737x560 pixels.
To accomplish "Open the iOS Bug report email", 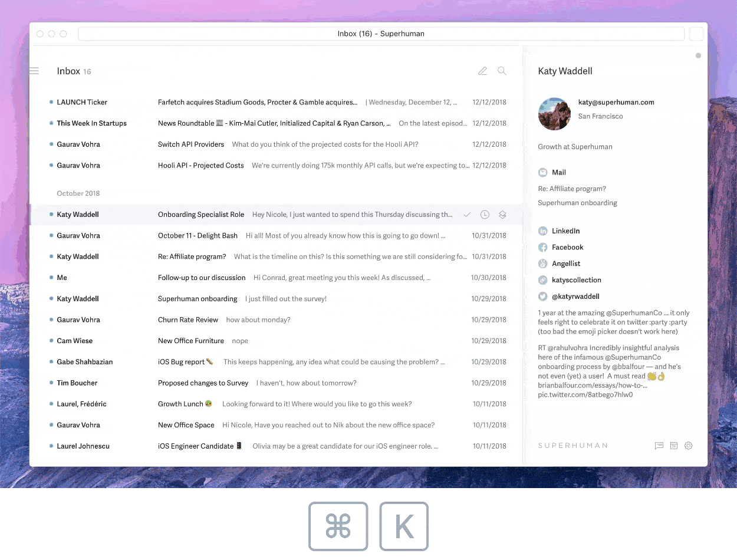I will click(x=276, y=362).
